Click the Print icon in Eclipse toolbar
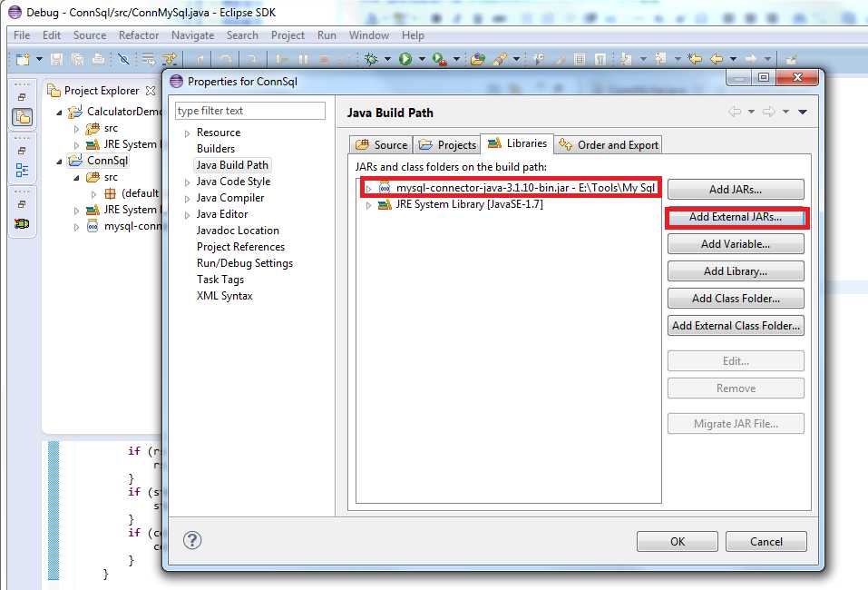Viewport: 868px width, 590px height. pyautogui.click(x=98, y=59)
